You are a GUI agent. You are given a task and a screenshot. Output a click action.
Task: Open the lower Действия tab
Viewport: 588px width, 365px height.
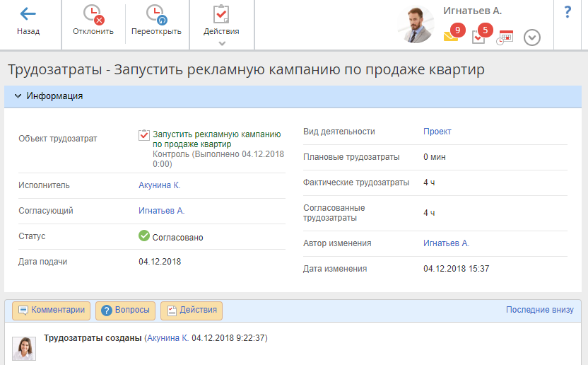tap(192, 311)
